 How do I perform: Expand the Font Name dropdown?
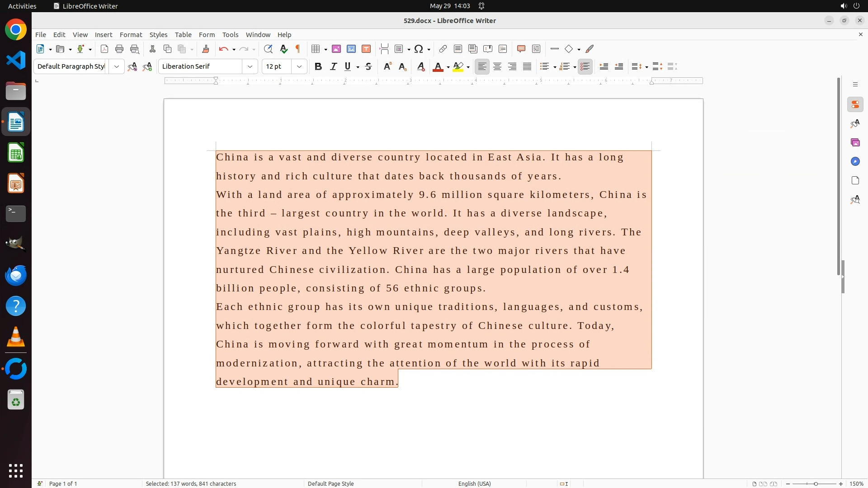(x=250, y=67)
